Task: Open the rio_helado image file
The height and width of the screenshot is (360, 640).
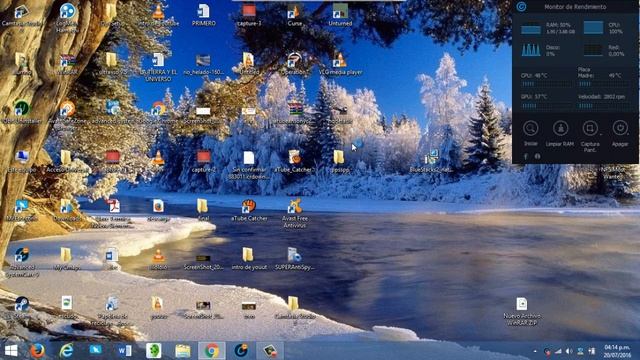Action: [203, 64]
